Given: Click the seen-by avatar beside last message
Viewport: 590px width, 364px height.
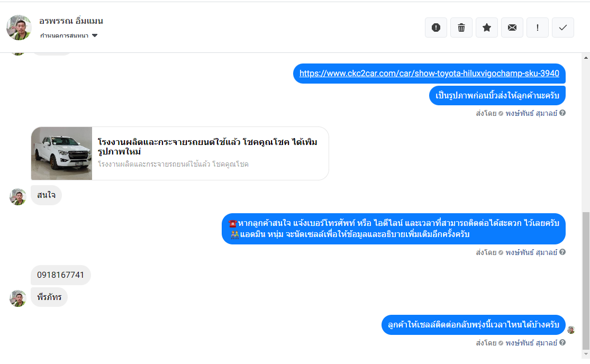Looking at the screenshot, I should 571,330.
